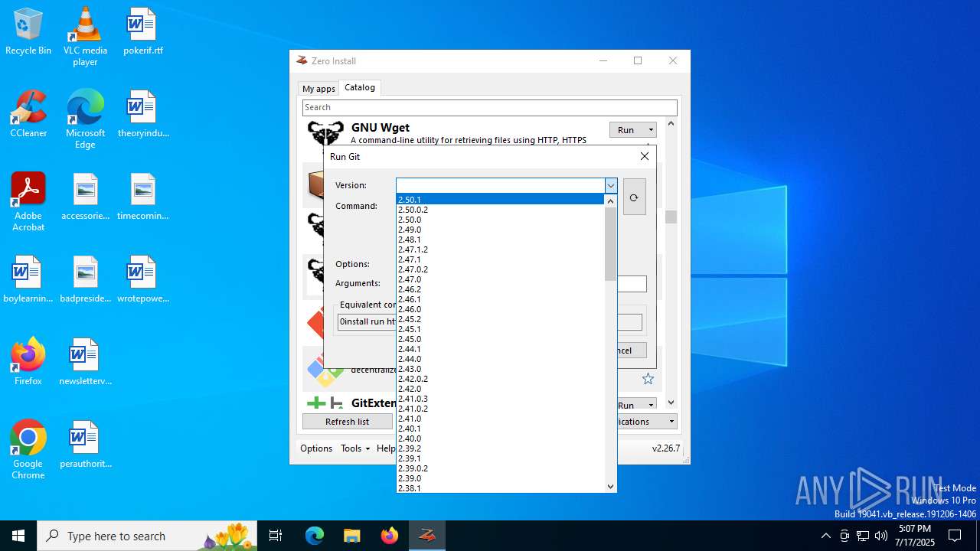The width and height of the screenshot is (980, 551).
Task: Select version 2.50.1 from the list
Action: point(501,200)
